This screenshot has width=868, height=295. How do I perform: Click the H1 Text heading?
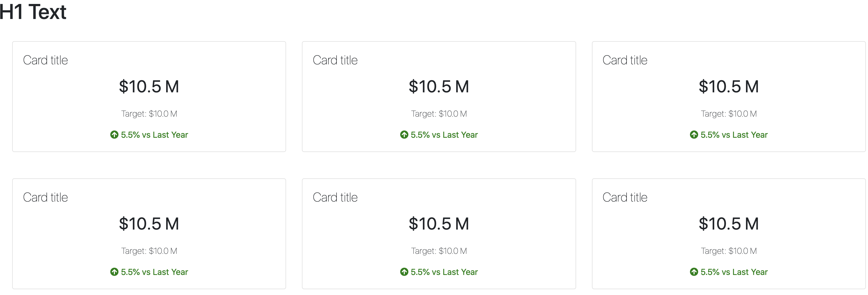point(33,12)
